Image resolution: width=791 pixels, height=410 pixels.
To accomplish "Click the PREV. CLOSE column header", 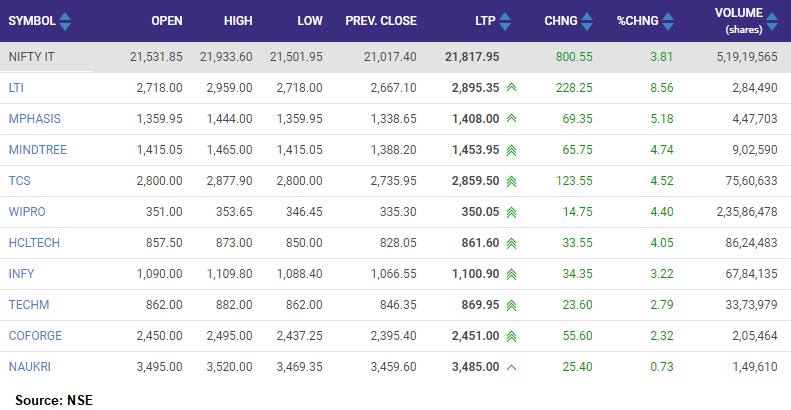I will coord(381,21).
